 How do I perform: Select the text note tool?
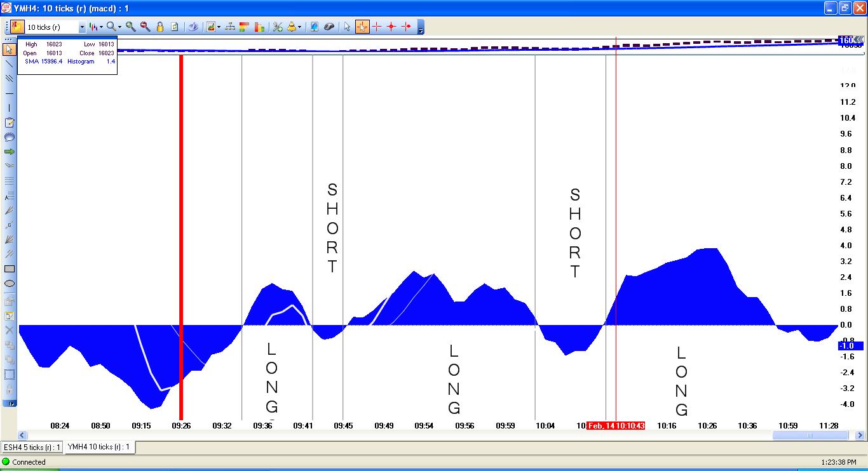(9, 123)
